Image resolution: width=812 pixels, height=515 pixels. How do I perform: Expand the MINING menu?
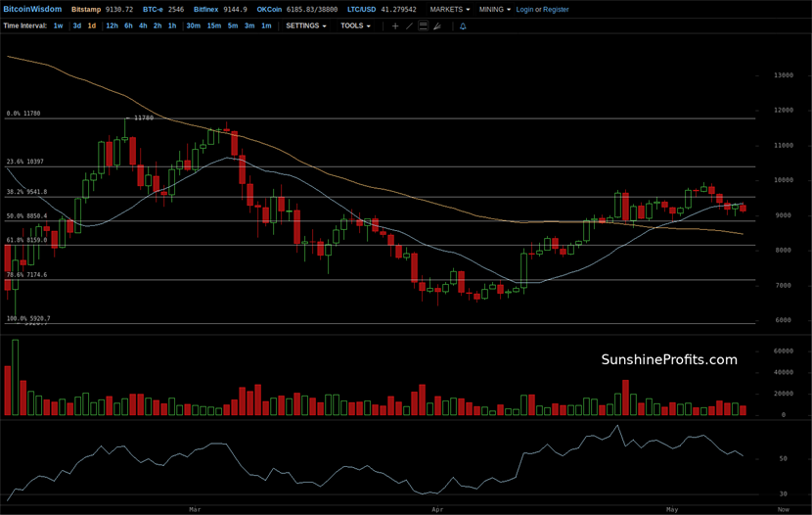[x=494, y=9]
